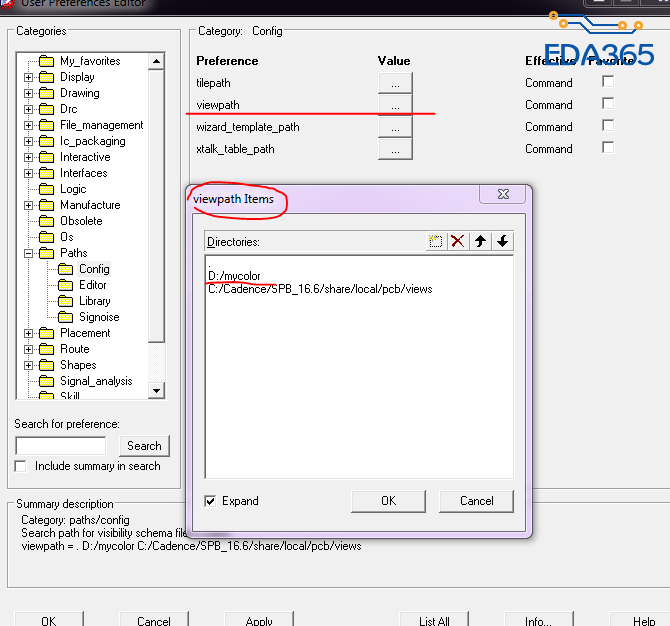The height and width of the screenshot is (626, 670).
Task: Open the My_favorites folder
Action: 90,61
